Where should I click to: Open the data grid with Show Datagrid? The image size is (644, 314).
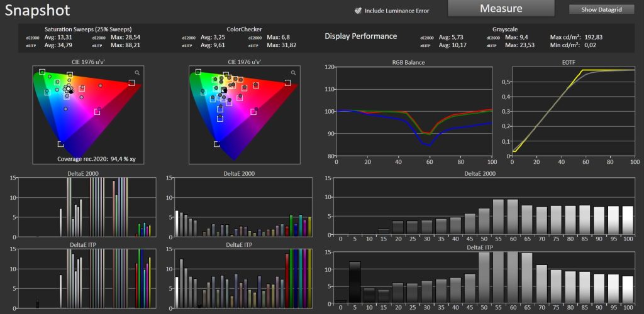(x=601, y=9)
